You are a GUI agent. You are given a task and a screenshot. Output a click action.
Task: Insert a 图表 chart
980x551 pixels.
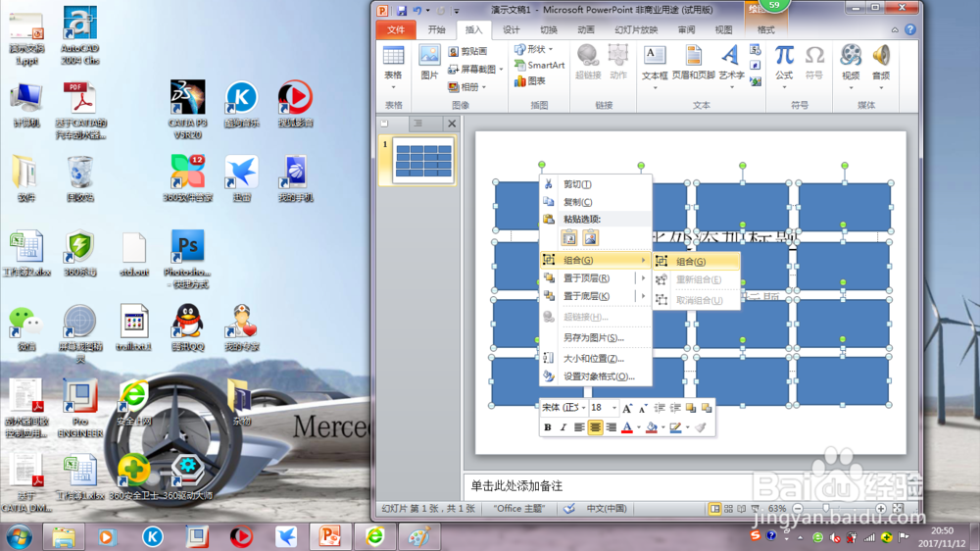tap(530, 80)
